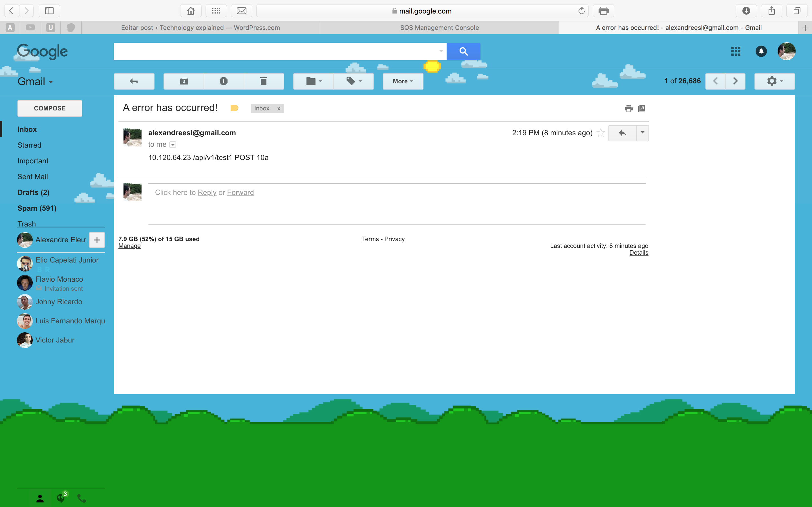812x507 pixels.
Task: Expand the More actions dropdown
Action: pos(402,81)
